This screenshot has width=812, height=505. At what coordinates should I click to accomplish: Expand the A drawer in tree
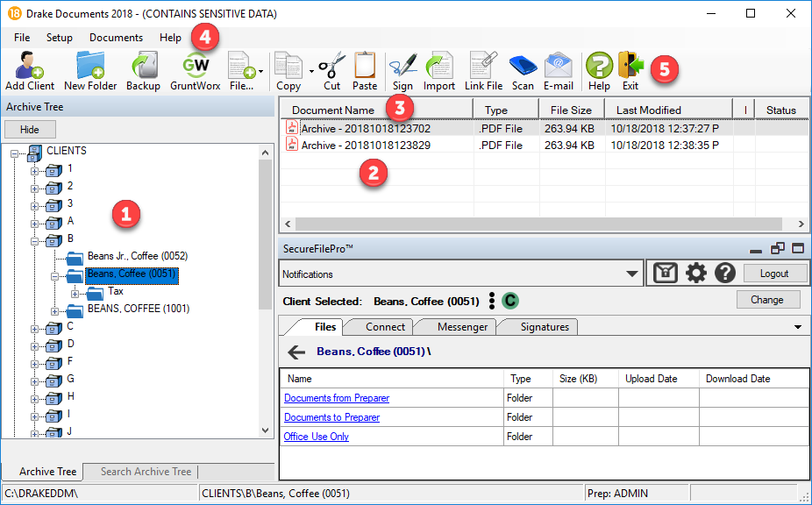tap(34, 224)
